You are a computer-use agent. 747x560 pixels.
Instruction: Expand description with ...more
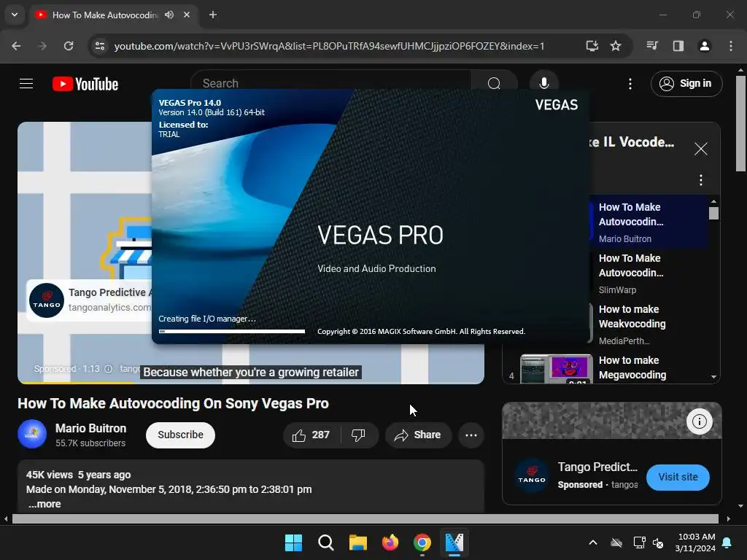tap(44, 504)
